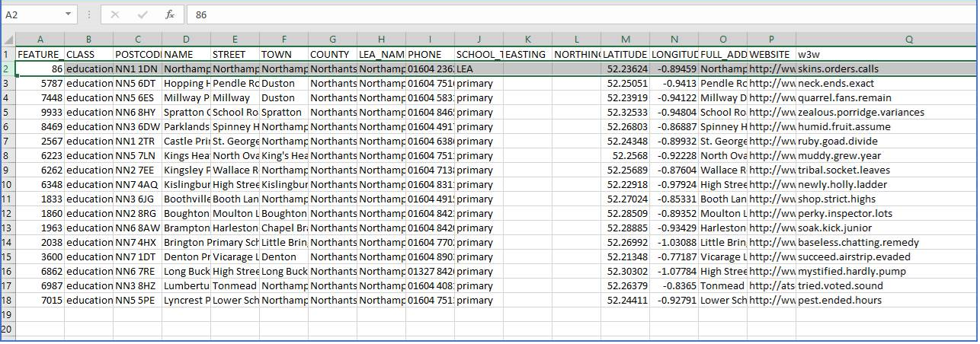
Task: Click cell with skins.orders.calls
Action: click(x=887, y=68)
